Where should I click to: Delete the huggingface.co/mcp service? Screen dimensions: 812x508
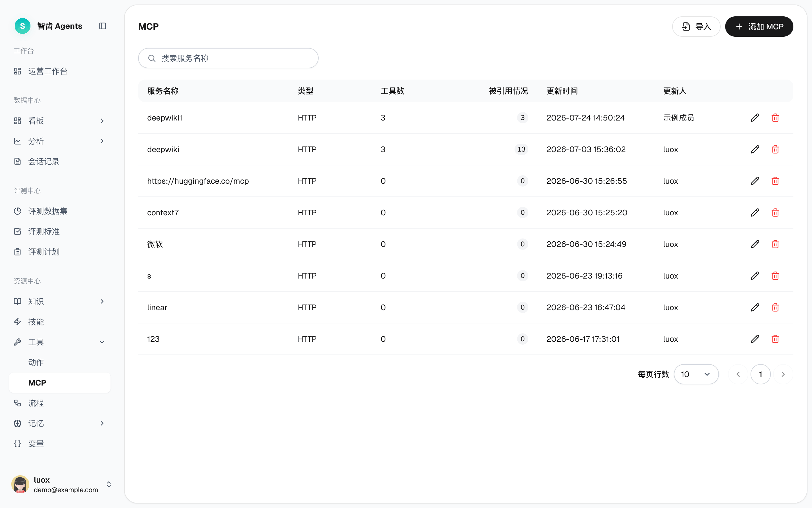point(775,181)
